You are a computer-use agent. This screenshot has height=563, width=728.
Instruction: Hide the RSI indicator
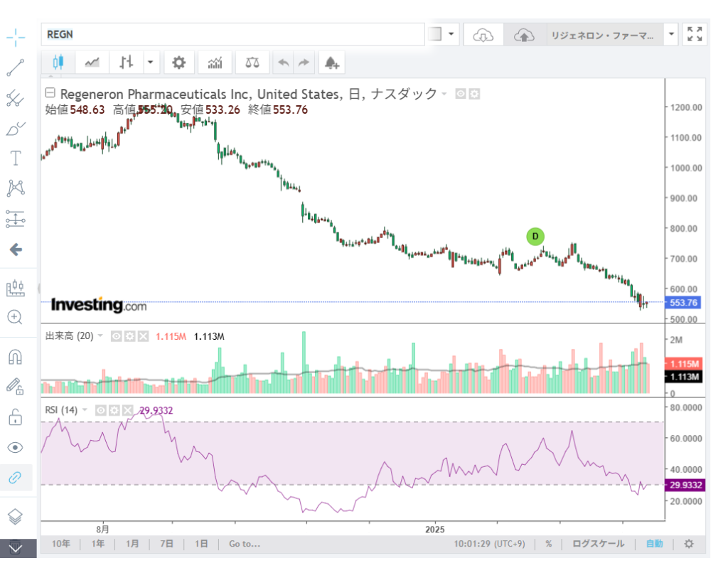point(101,410)
